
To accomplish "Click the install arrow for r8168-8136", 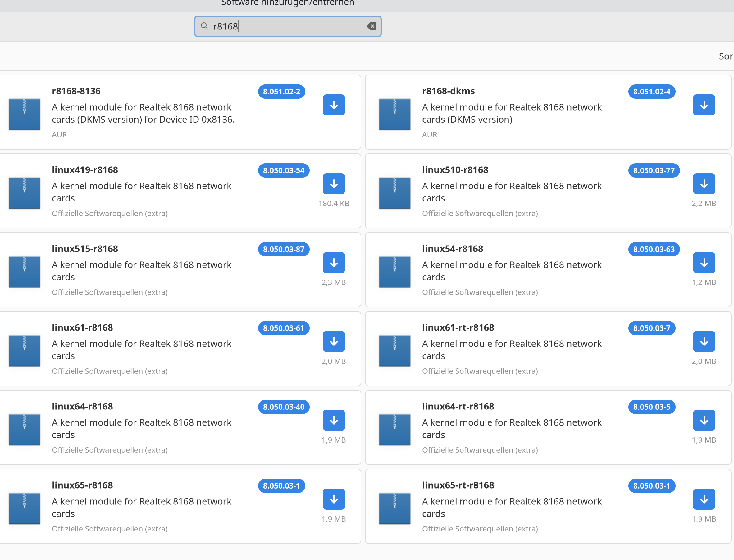I will 334,105.
